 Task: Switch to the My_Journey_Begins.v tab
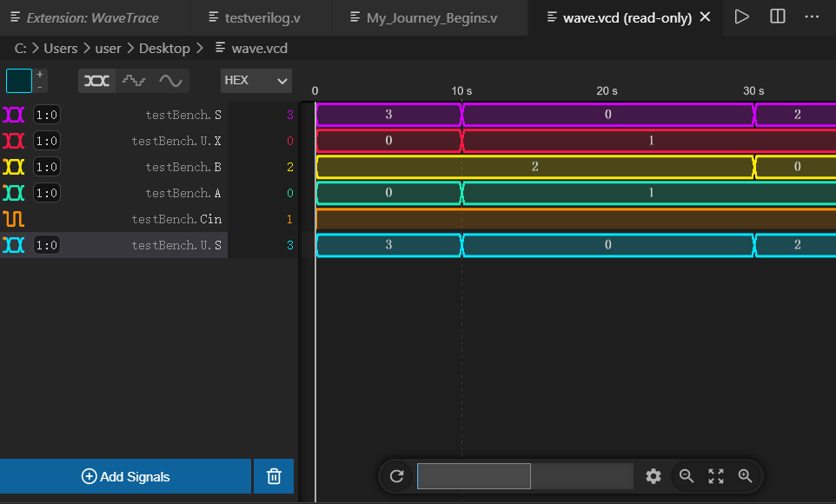click(x=429, y=17)
